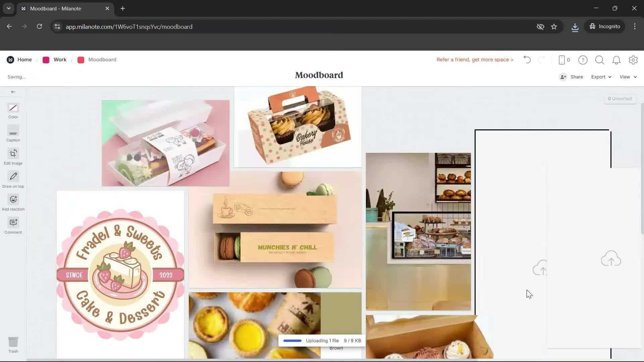This screenshot has height=362, width=644.
Task: Go to Work breadcrumb
Action: pos(60,60)
